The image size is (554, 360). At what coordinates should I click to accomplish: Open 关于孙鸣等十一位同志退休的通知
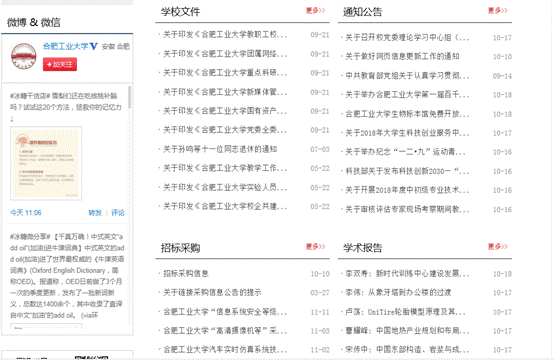click(220, 149)
